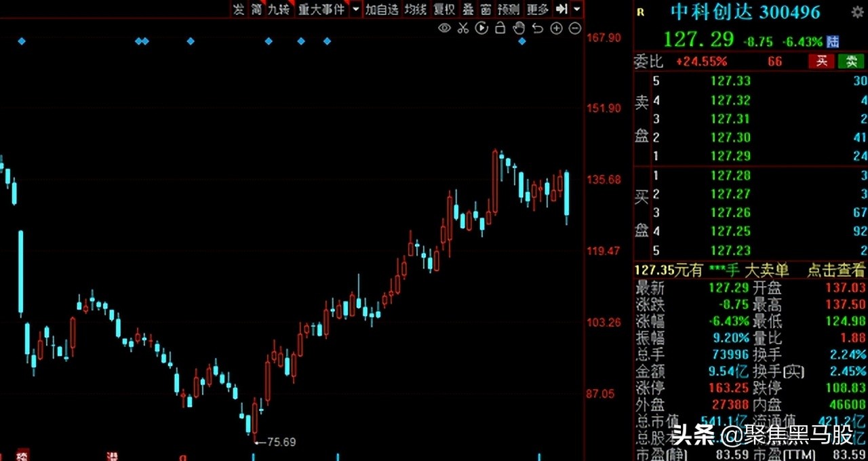Click the undo curved arrow icon
868x461 pixels.
[538, 28]
